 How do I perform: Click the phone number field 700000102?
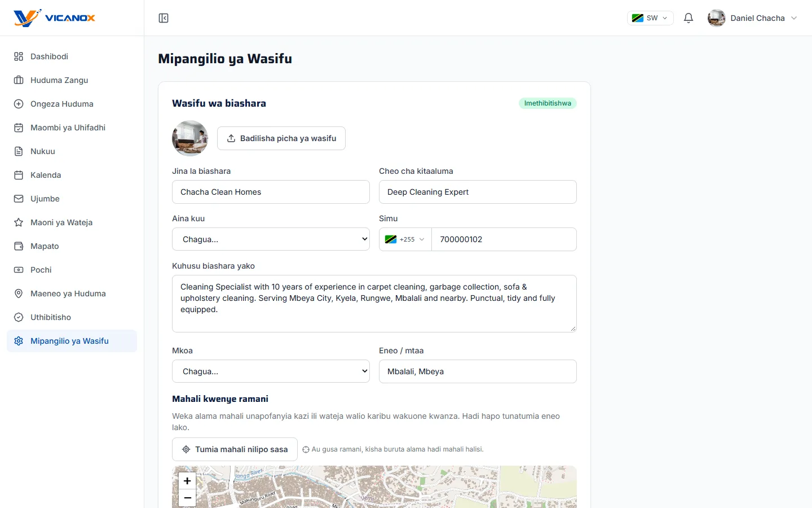504,239
